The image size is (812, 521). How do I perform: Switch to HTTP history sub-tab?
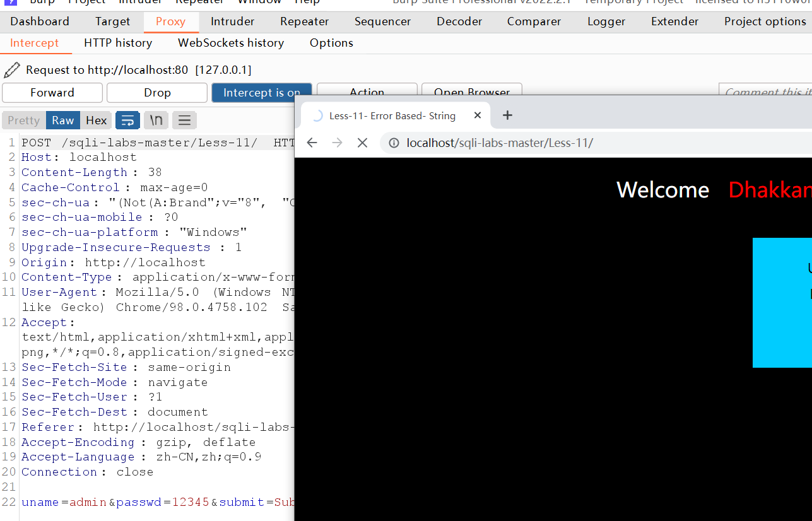pos(118,43)
